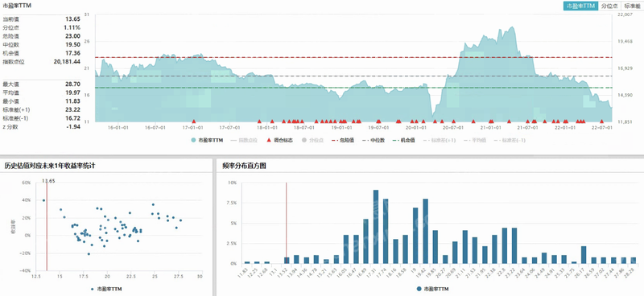Click the red triangle marker before 22-07-01
This screenshot has height=296, width=644.
[x=601, y=121]
